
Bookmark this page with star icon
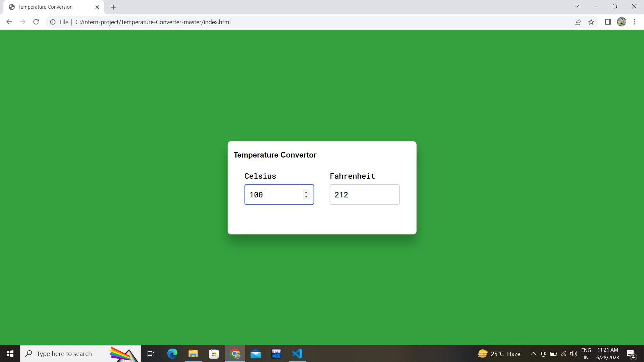point(591,22)
